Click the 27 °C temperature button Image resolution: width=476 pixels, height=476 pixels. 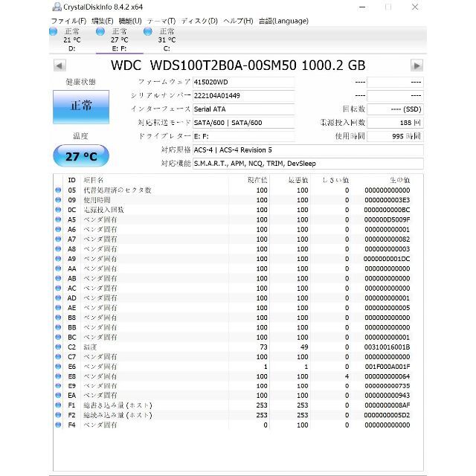pyautogui.click(x=81, y=156)
